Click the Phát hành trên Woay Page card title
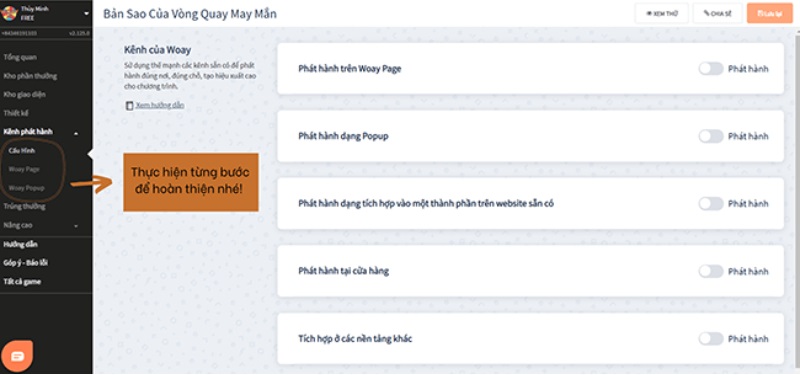This screenshot has width=800, height=375. (349, 69)
